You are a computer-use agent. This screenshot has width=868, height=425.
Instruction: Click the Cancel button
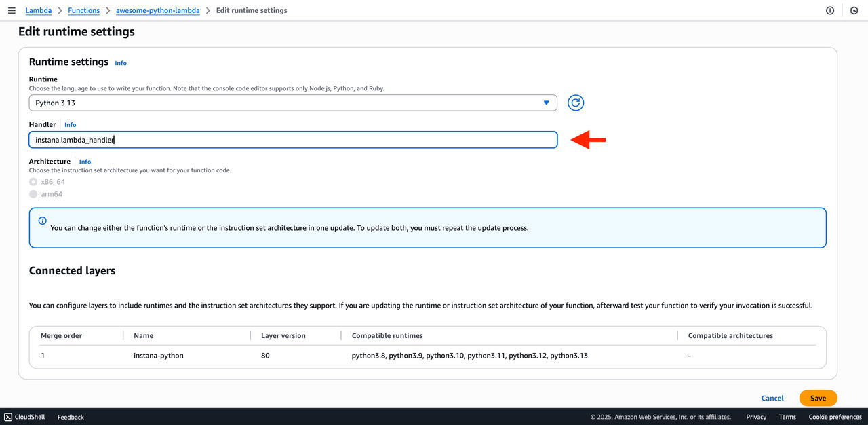tap(772, 399)
